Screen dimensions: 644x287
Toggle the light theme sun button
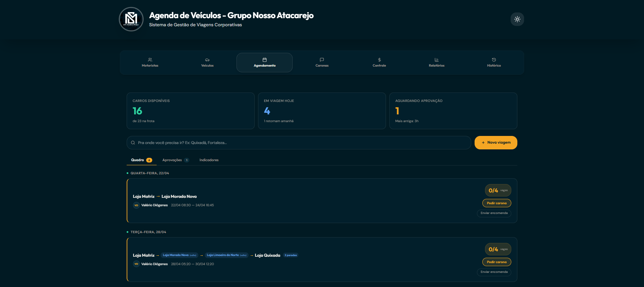[x=517, y=19]
